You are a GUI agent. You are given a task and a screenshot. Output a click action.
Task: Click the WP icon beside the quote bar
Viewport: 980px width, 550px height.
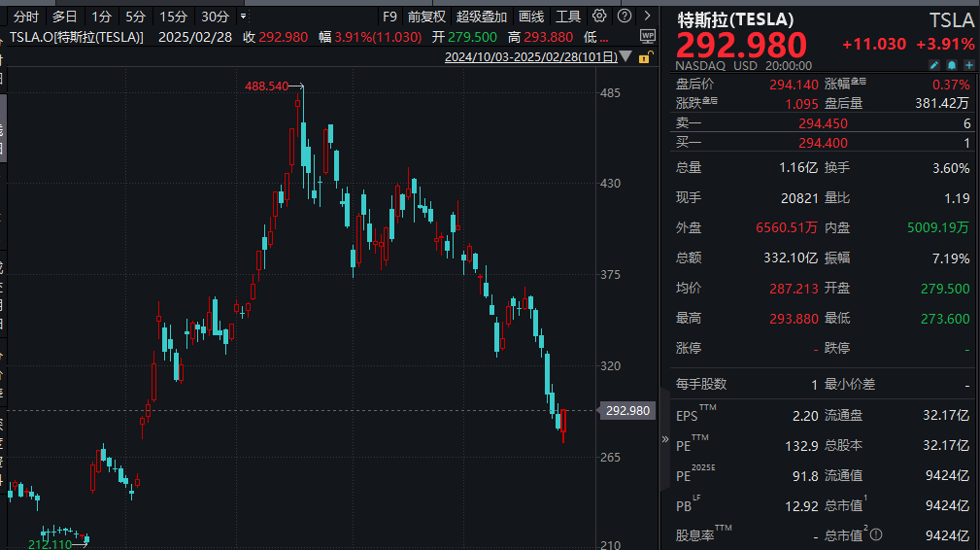coord(648,36)
